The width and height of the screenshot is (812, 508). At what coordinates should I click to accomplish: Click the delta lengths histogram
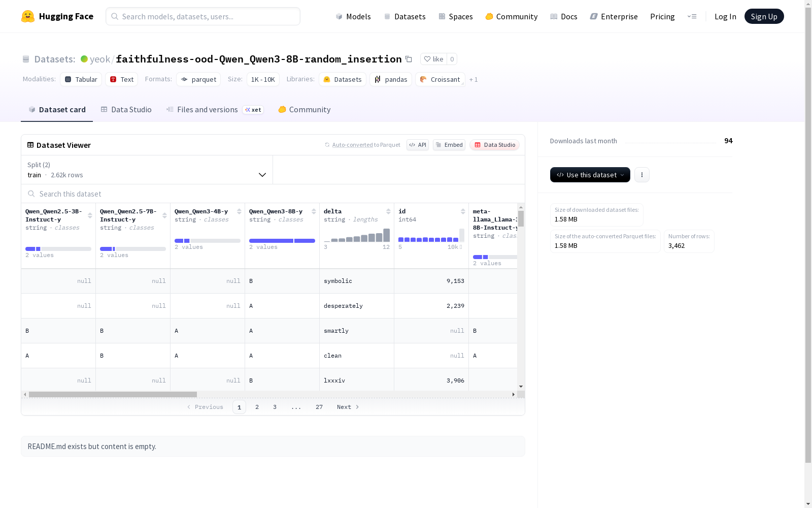pos(357,235)
